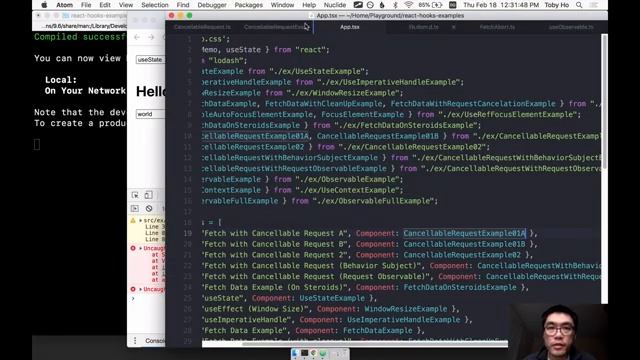Toggle the device toolbar in DevTools
The width and height of the screenshot is (640, 360).
pyautogui.click(x=148, y=195)
